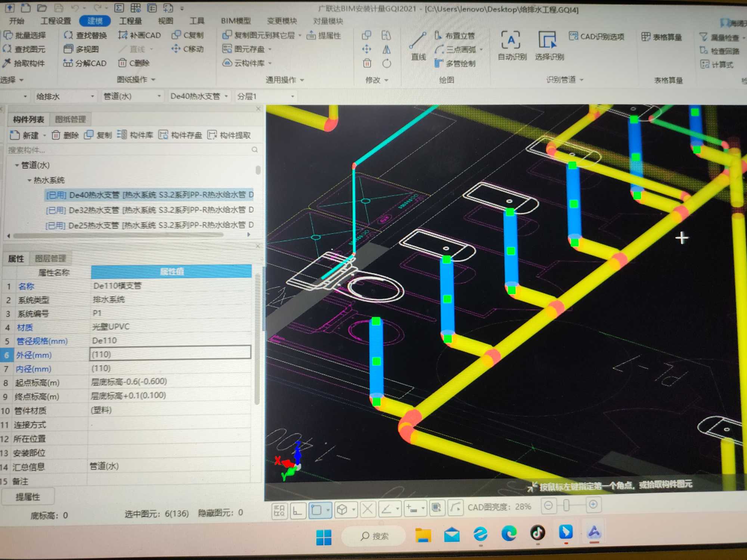This screenshot has height=560, width=747.
Task: Select the 拾取构件 pick component tool
Action: (x=24, y=63)
